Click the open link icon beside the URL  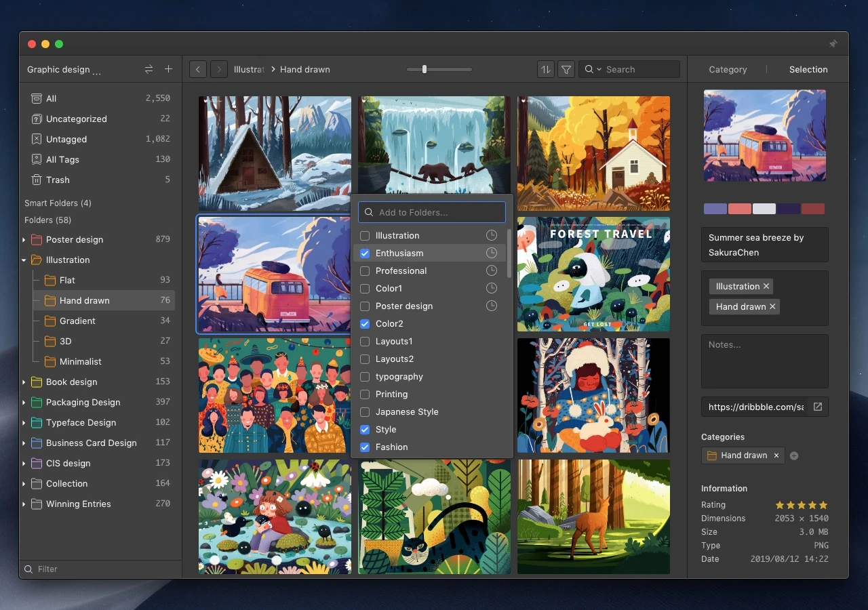pyautogui.click(x=818, y=407)
